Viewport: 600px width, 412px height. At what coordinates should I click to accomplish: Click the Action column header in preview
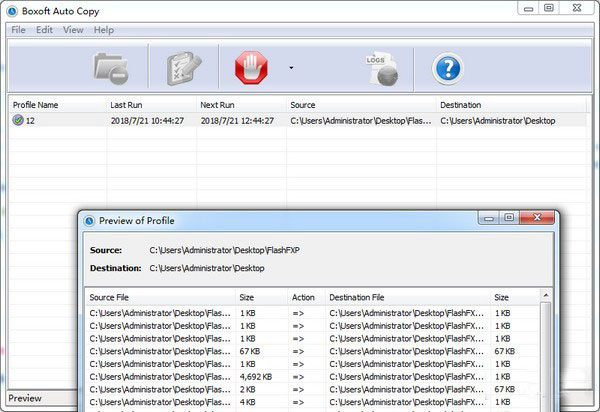[x=307, y=297]
